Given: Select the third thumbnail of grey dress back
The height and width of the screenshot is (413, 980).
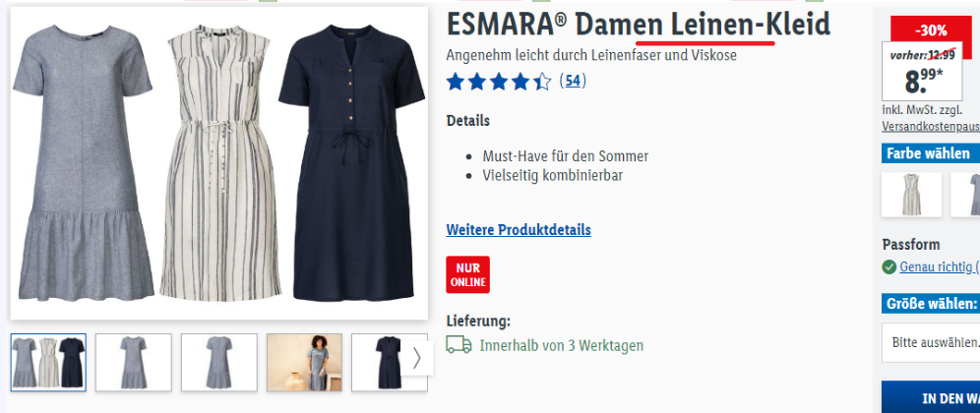Looking at the screenshot, I should pyautogui.click(x=218, y=363).
